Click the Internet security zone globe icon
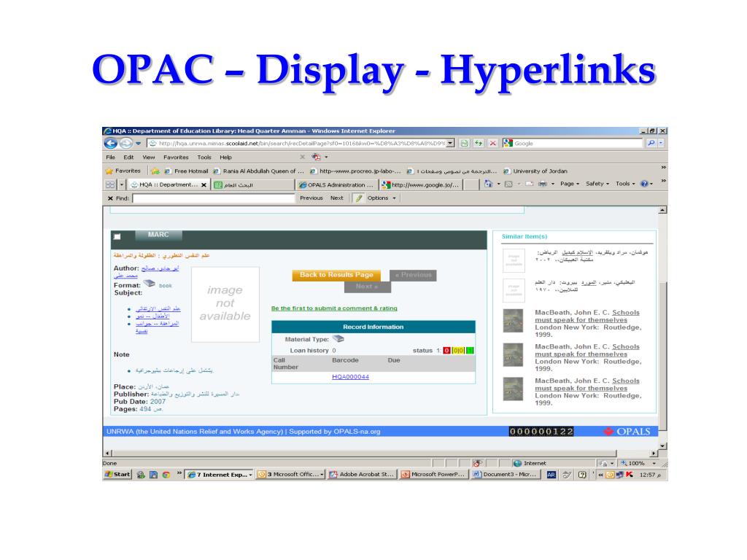This screenshot has height=560, width=747. (517, 463)
